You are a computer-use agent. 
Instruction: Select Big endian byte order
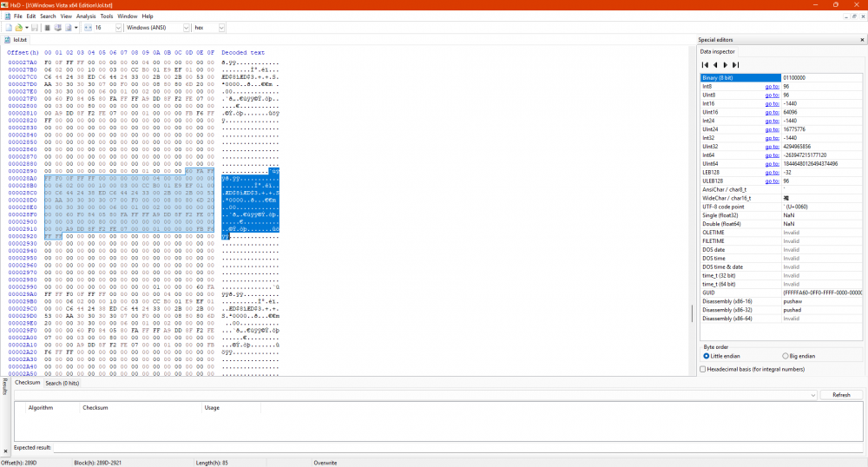point(786,356)
